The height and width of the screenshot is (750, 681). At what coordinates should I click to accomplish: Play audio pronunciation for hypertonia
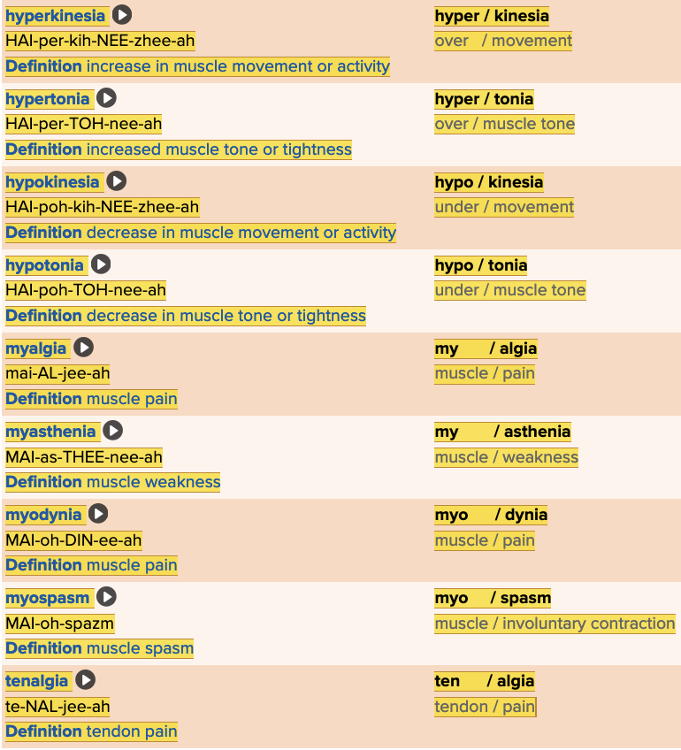106,98
